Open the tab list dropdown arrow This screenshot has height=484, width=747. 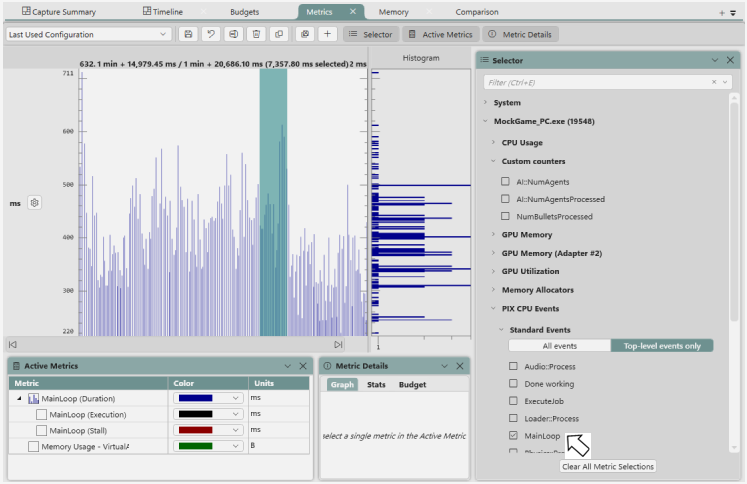pos(733,13)
